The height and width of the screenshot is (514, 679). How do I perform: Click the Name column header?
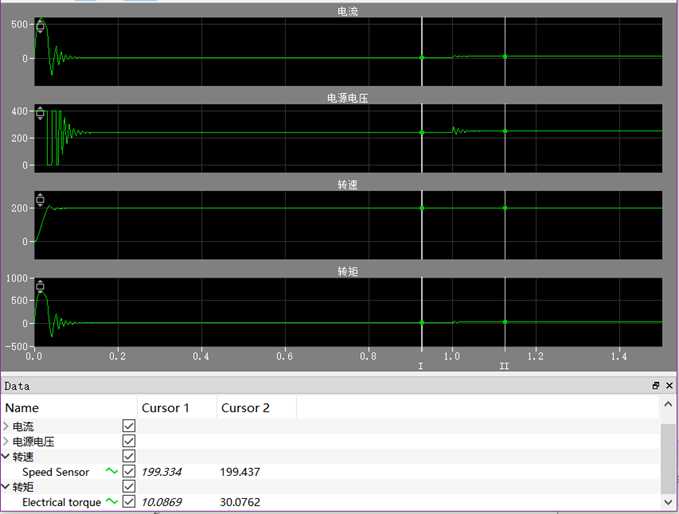click(x=69, y=408)
